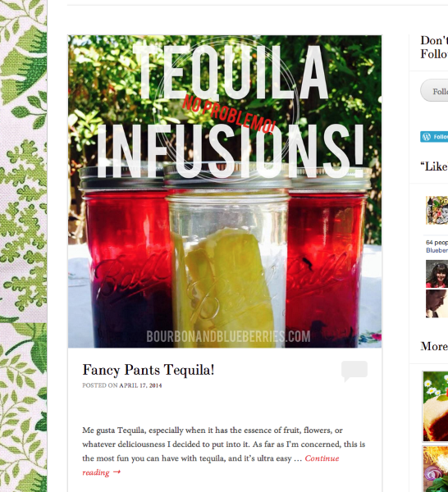Click the gray rounded Follow button
448x492 pixels.
434,90
